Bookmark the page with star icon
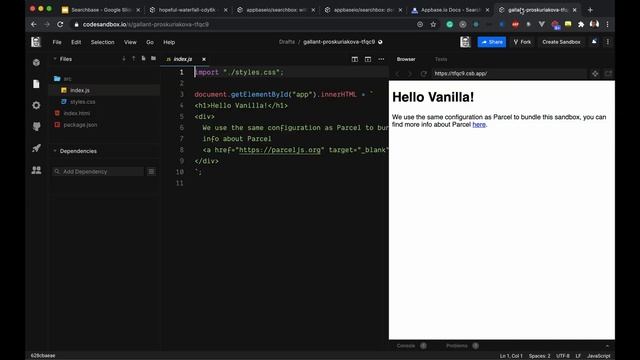This screenshot has width=640, height=360. coord(433,24)
